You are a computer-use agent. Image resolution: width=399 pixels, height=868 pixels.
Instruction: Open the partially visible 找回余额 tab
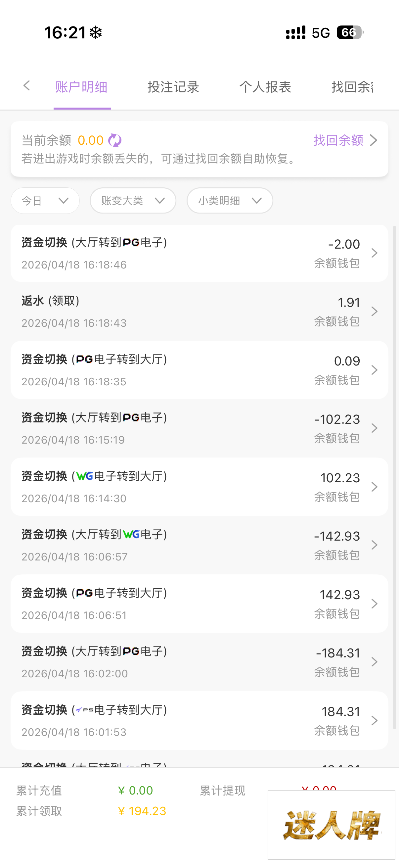352,87
